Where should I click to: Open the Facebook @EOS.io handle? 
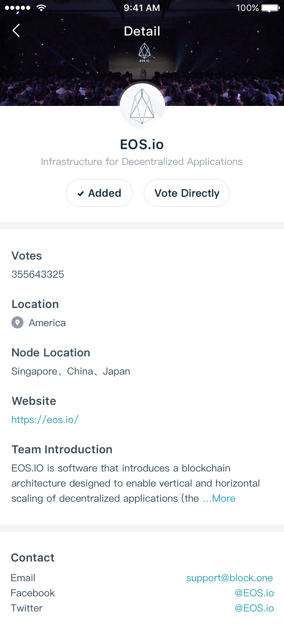[254, 593]
